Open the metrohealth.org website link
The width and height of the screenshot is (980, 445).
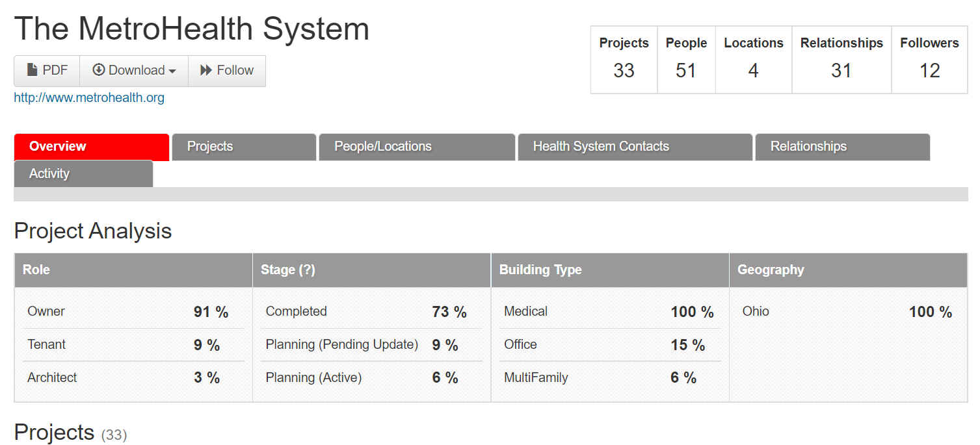point(88,96)
